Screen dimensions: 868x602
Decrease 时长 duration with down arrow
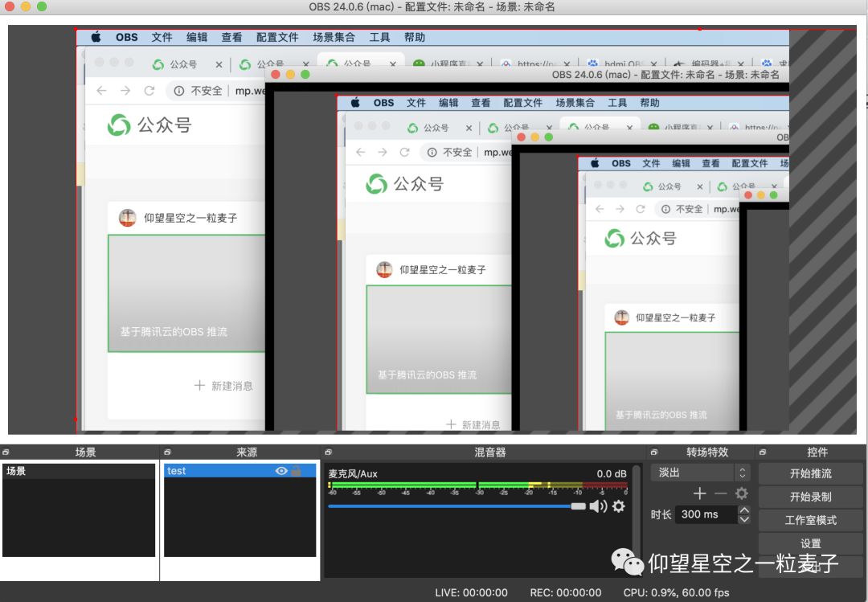point(744,519)
